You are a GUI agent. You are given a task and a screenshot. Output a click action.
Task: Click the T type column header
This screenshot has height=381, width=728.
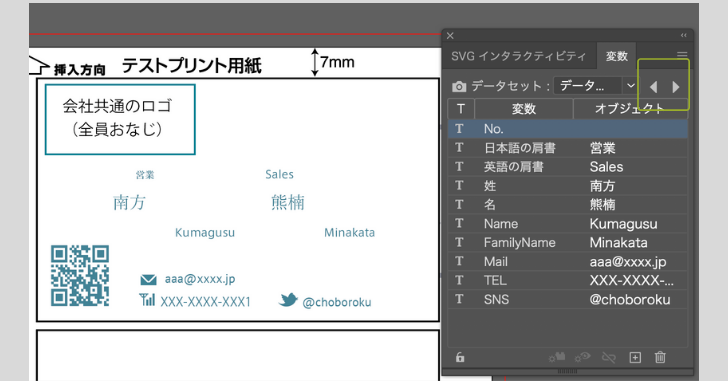461,109
